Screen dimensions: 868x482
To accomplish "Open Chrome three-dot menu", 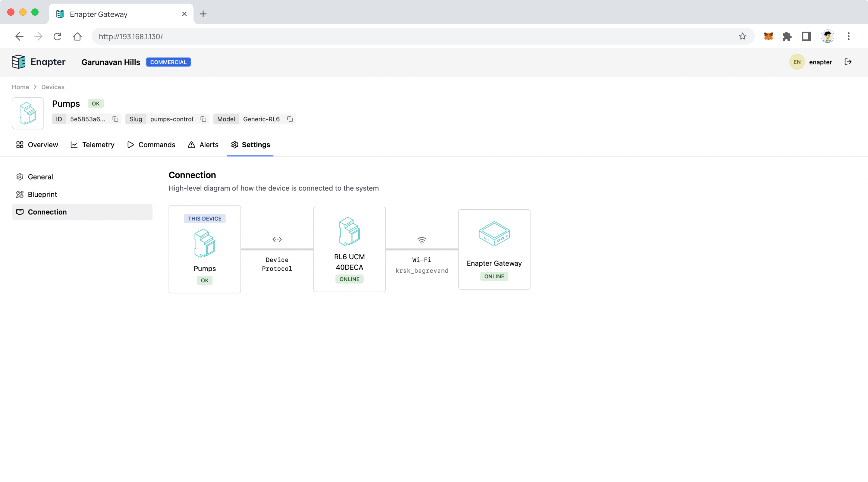I will click(848, 36).
